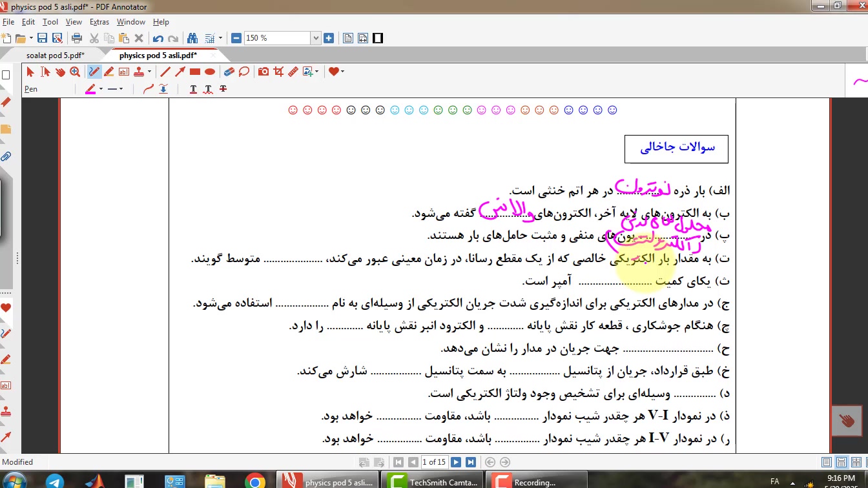
Task: Select the Ellipse shape tool
Action: click(210, 72)
